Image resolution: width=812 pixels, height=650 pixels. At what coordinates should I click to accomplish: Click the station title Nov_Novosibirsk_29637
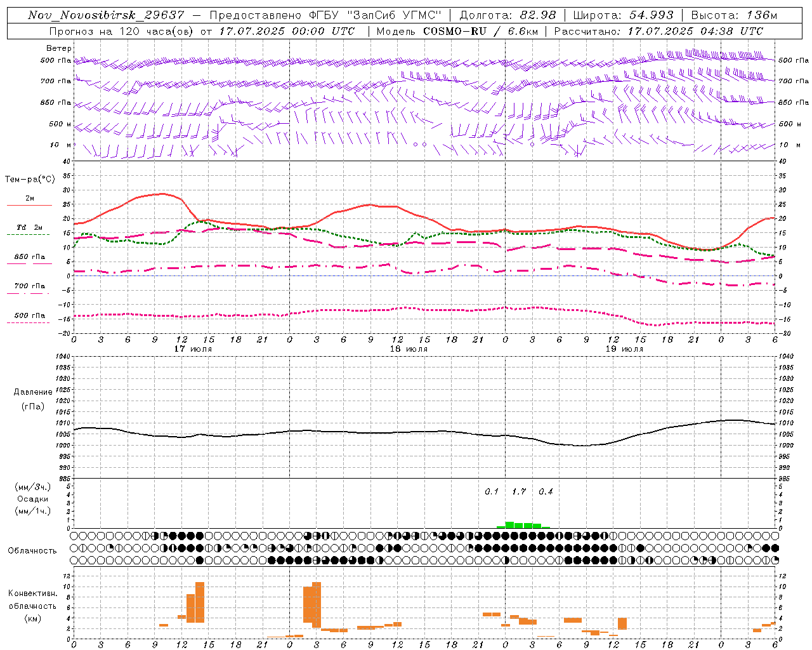pos(106,15)
